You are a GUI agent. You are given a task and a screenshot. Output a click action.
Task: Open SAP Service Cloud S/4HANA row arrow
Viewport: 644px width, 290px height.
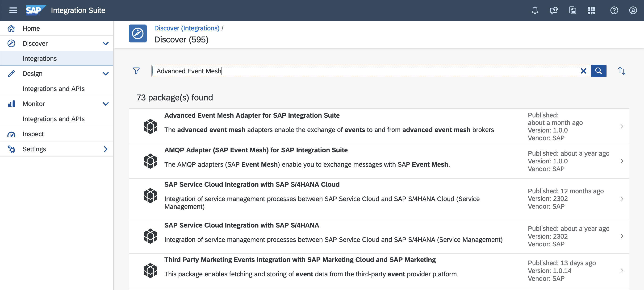[622, 236]
